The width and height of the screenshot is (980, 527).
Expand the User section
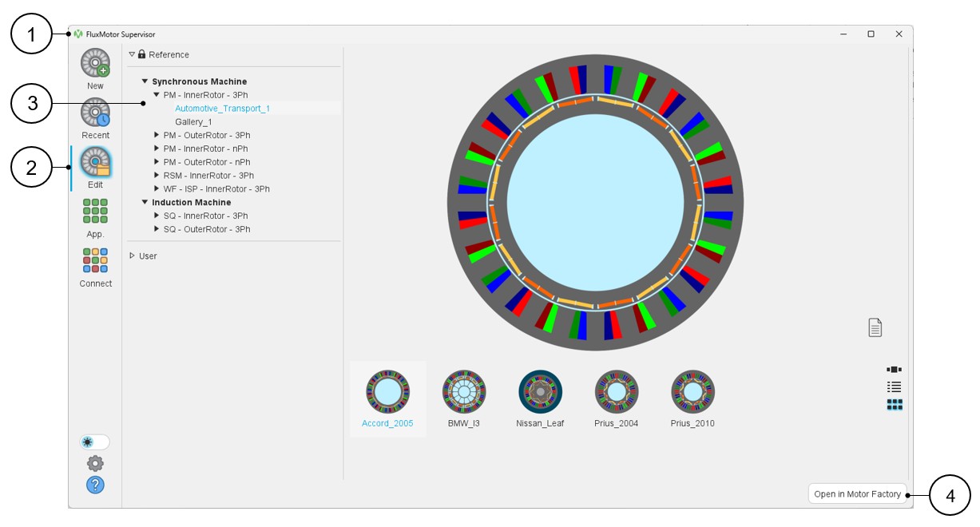pos(133,256)
